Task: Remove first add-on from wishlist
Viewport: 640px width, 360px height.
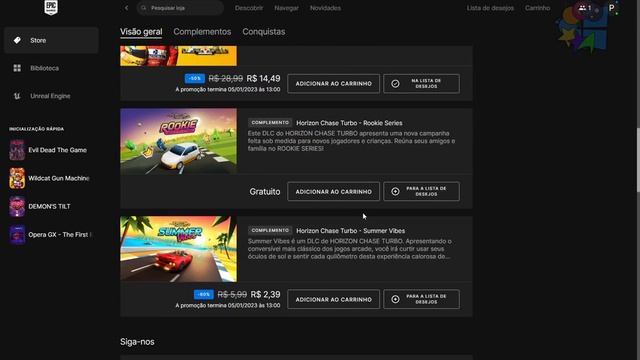Action: click(x=421, y=84)
